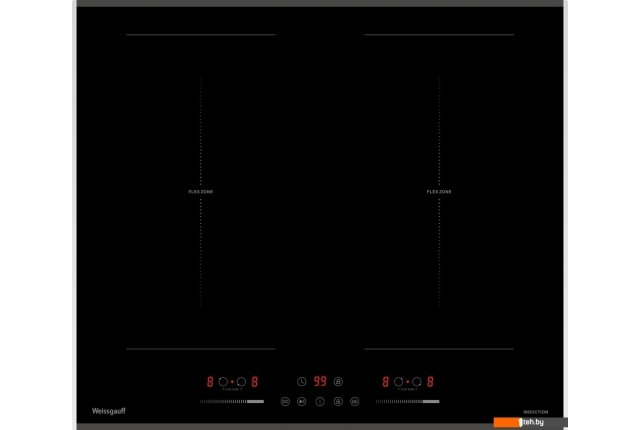Click the leftmost red digit in the left controls
Viewport: 640px width, 430px height.
(209, 381)
